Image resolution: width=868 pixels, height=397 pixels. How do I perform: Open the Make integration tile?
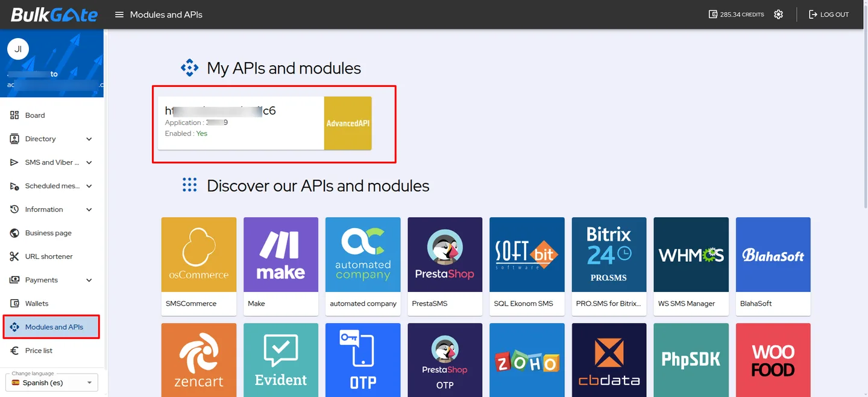tap(281, 266)
